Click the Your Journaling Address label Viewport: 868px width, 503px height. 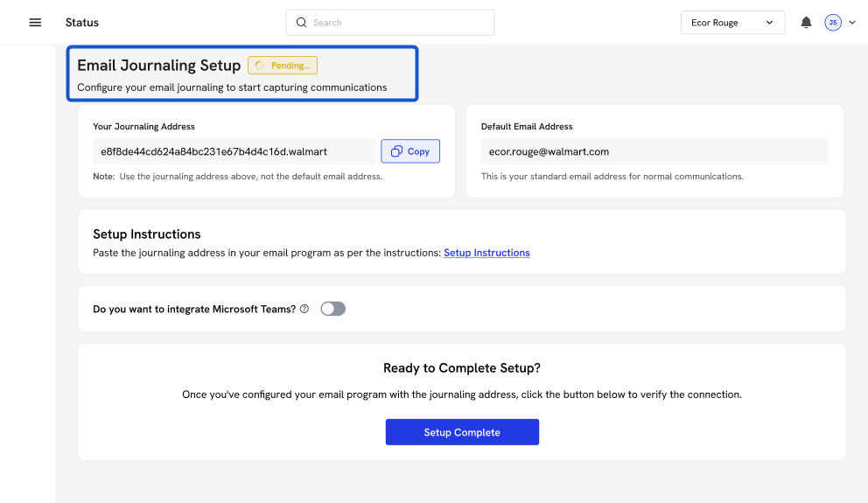click(143, 127)
